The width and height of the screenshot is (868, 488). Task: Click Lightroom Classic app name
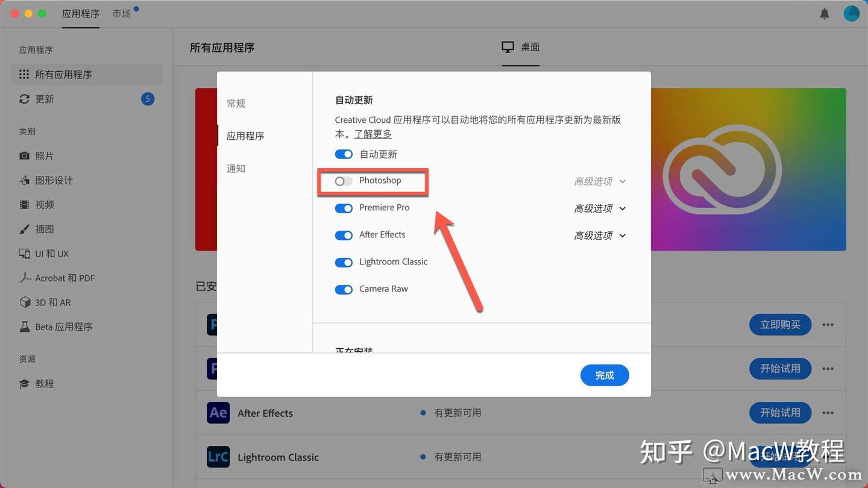tap(278, 457)
